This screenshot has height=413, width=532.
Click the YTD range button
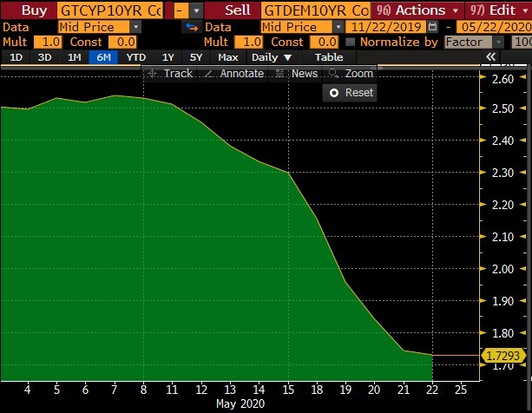136,57
